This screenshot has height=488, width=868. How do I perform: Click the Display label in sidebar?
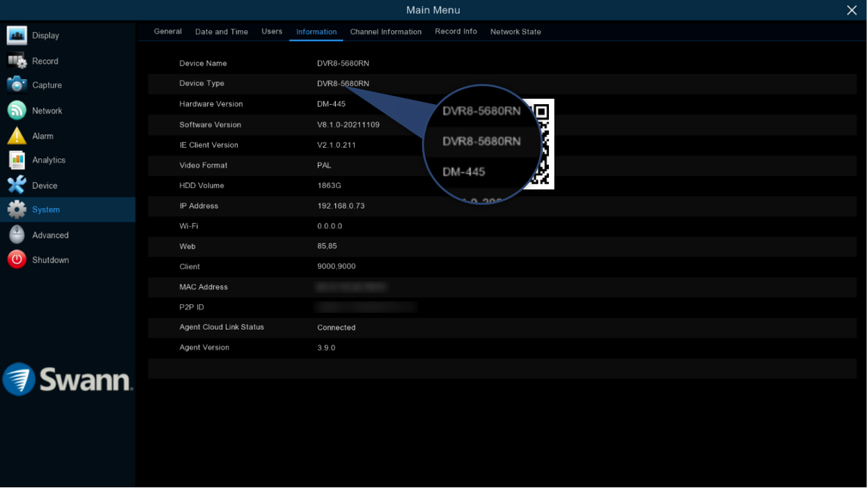pos(46,36)
